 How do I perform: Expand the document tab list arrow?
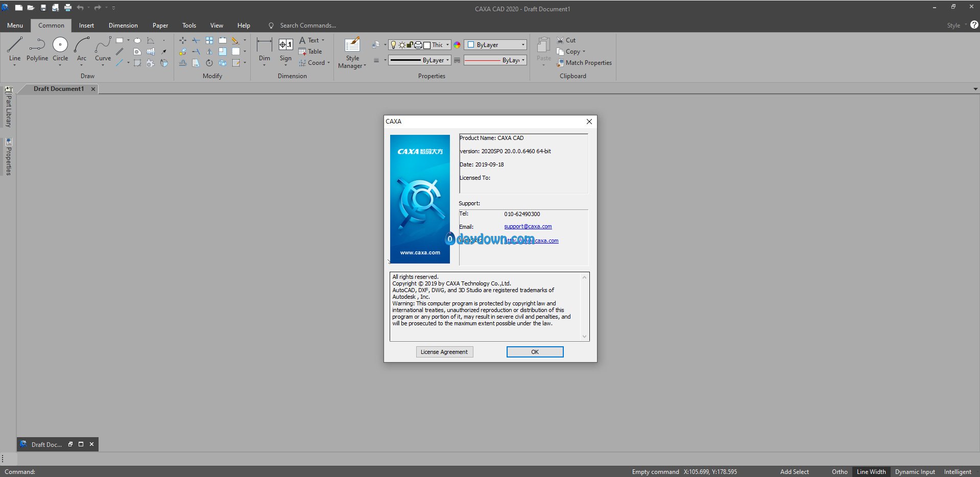[x=975, y=89]
